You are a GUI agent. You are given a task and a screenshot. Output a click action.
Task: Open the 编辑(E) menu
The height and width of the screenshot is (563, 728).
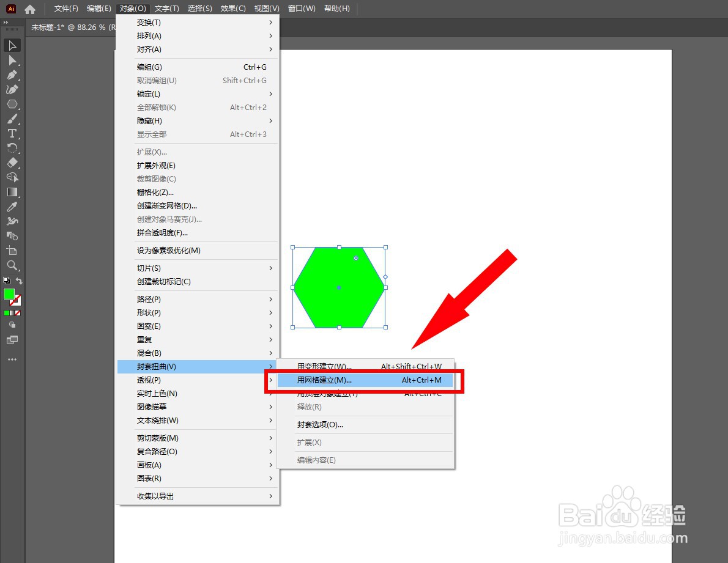coord(99,9)
